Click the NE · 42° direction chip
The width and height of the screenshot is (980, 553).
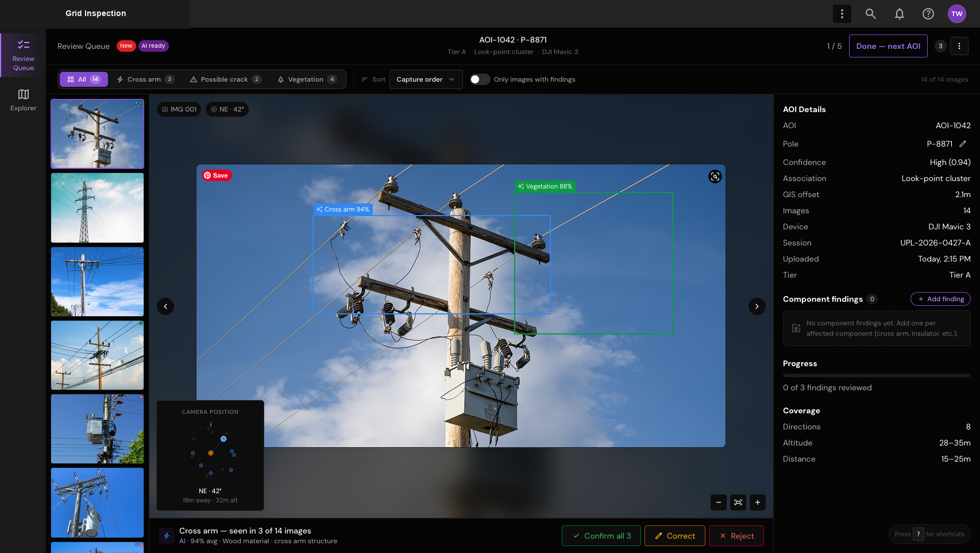click(x=227, y=109)
